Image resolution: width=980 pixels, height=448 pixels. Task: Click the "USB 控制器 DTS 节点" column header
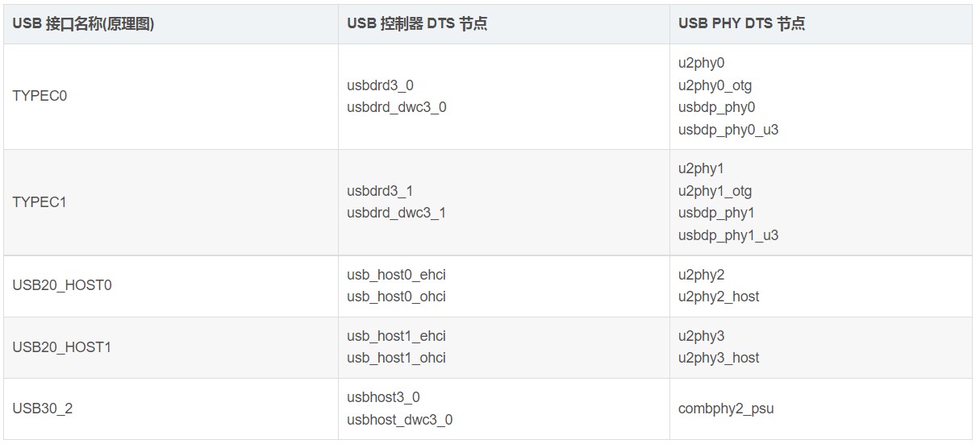417,24
